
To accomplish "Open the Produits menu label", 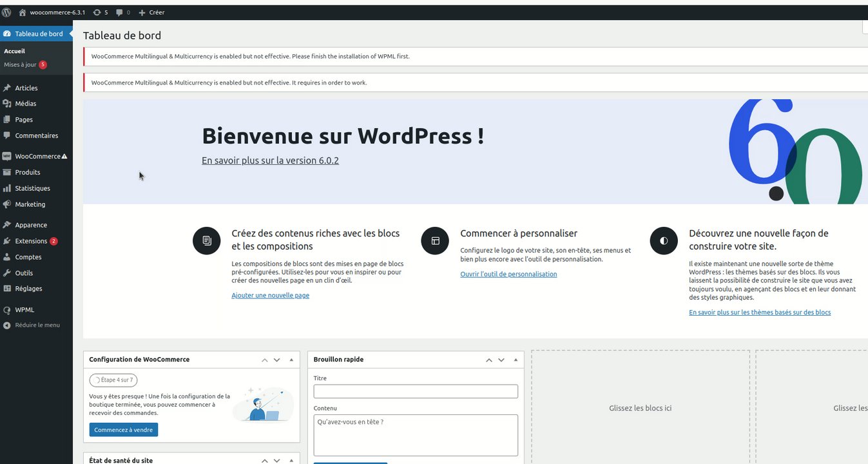I will click(x=28, y=172).
